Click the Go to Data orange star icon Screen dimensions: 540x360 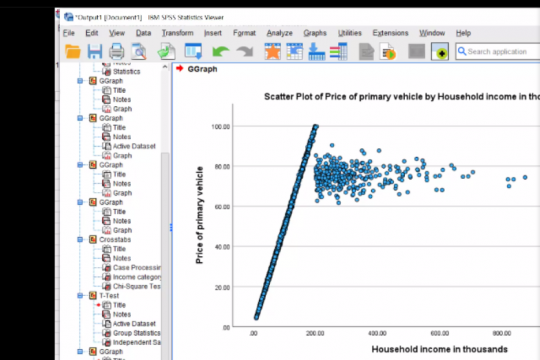[x=272, y=52]
